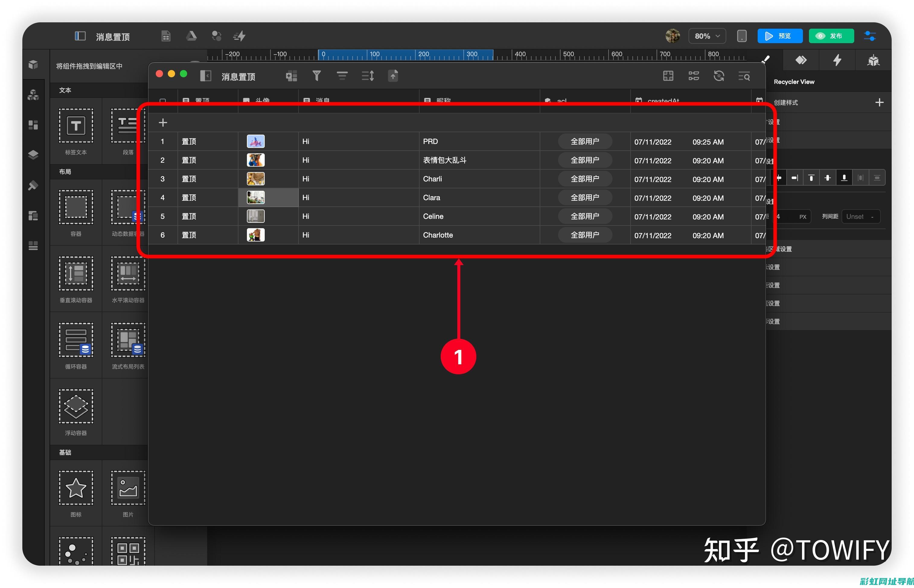Switch to the lightning events tab
Image resolution: width=914 pixels, height=588 pixels.
[837, 60]
